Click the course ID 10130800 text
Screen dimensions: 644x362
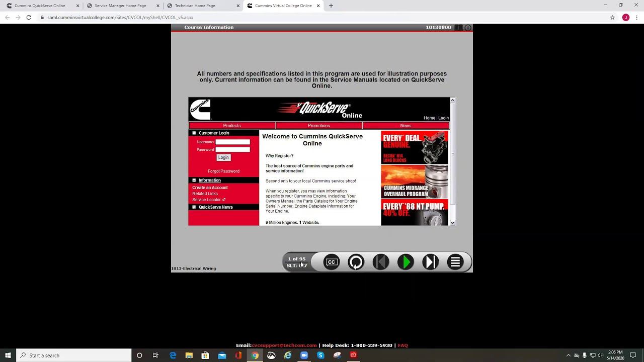tap(438, 28)
